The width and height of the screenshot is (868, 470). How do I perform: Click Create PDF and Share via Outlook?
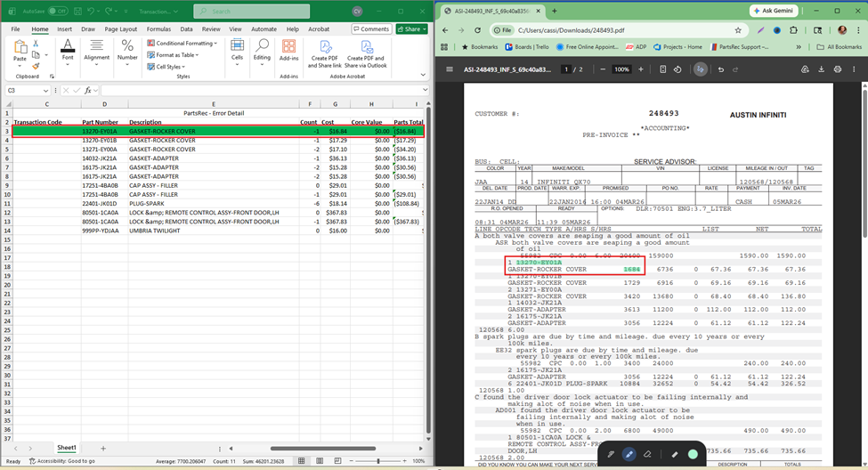365,54
